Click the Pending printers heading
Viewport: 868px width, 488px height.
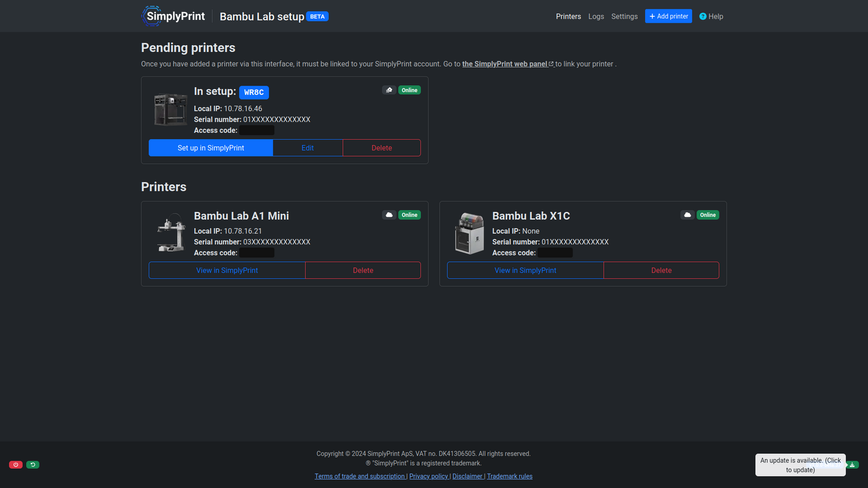pyautogui.click(x=188, y=48)
